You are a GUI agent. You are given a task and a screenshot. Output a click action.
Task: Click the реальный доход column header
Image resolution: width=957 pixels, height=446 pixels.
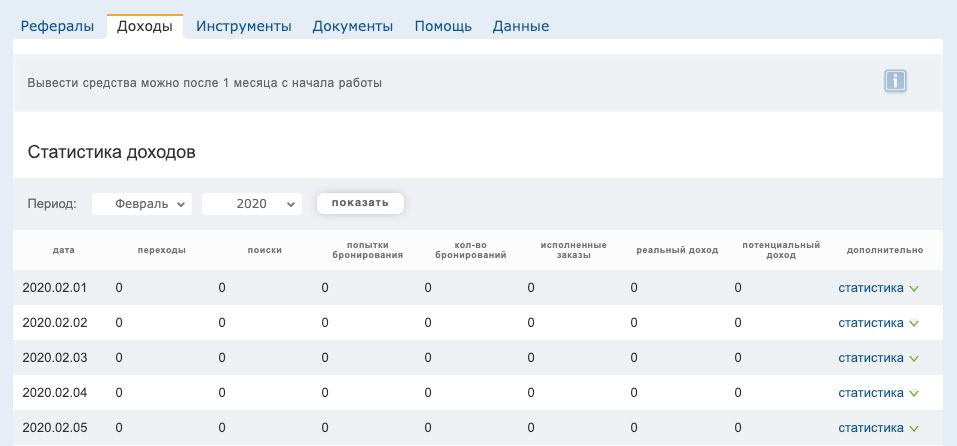[677, 250]
